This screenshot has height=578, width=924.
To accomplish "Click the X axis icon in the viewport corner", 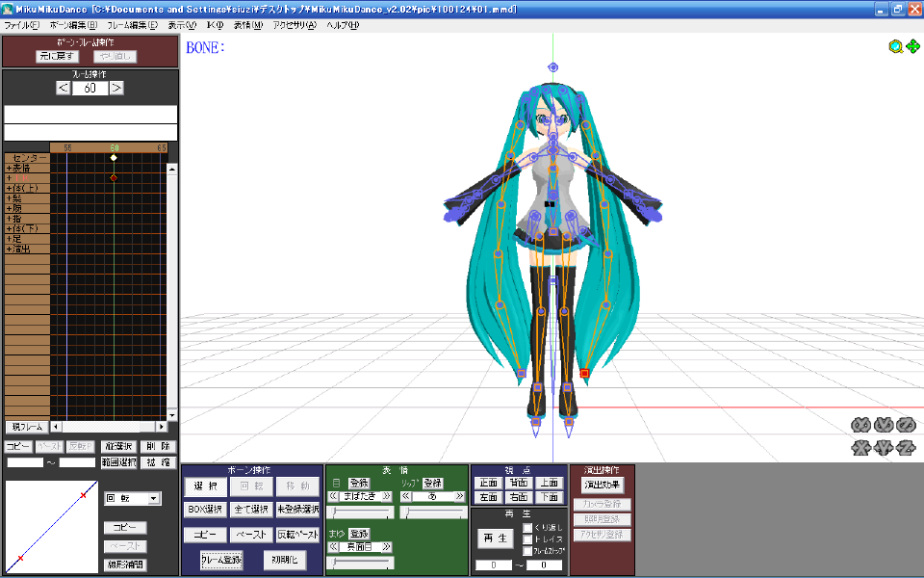I will click(860, 448).
